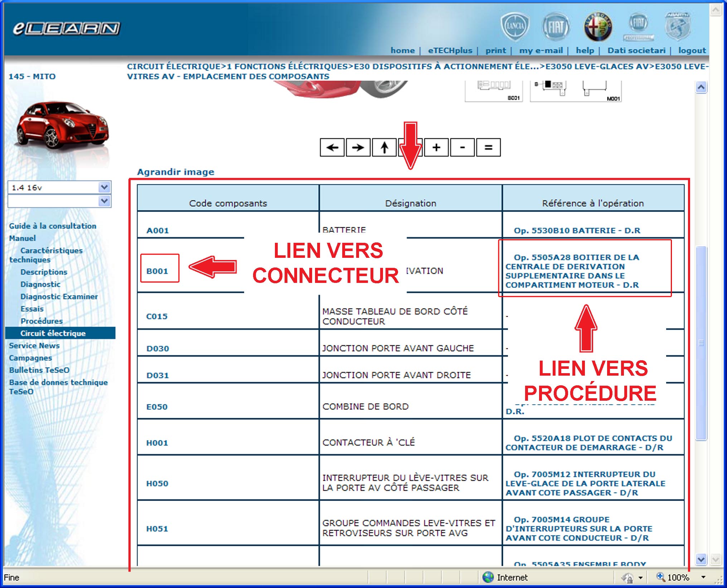This screenshot has height=588, width=727.
Task: Open the eTECHplus menu item
Action: pos(450,50)
